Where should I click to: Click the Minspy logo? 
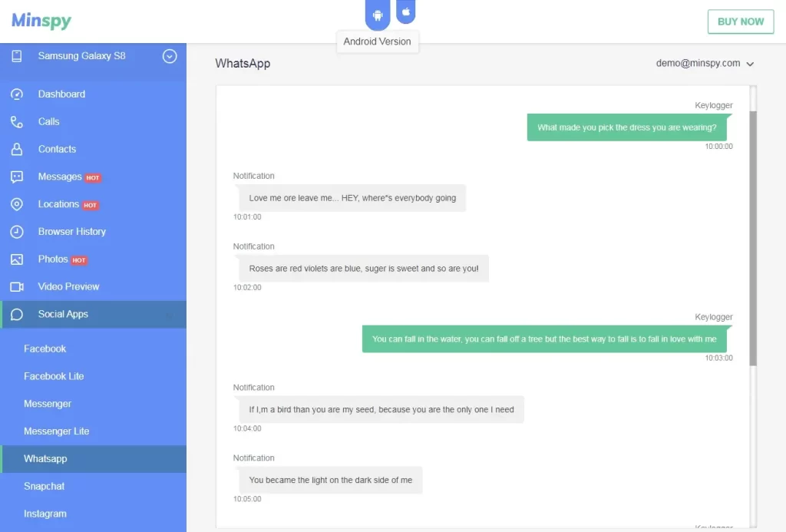coord(41,21)
